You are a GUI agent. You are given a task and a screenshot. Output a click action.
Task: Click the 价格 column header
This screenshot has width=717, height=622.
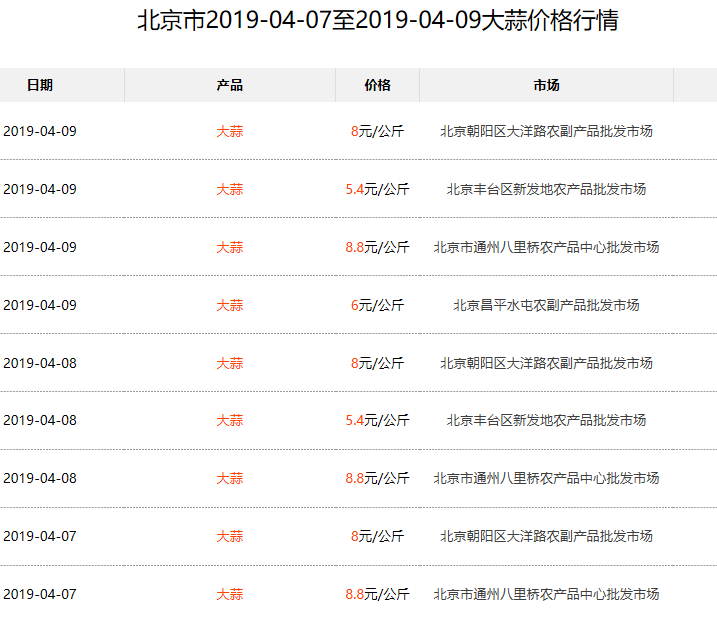pos(377,85)
